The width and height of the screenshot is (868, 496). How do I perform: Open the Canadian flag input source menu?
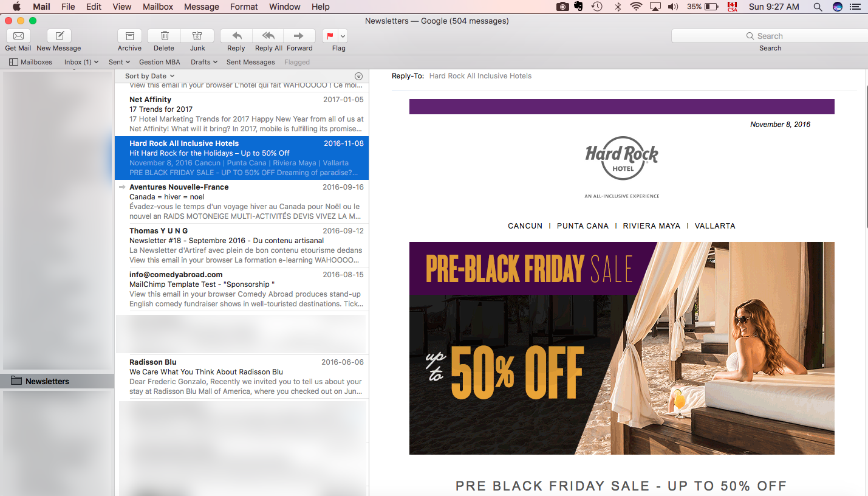point(733,7)
